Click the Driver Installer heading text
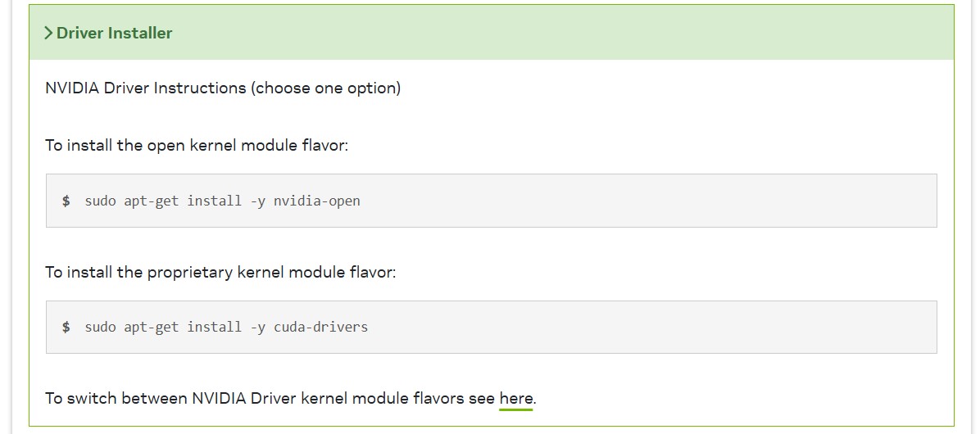The image size is (980, 434). click(115, 33)
